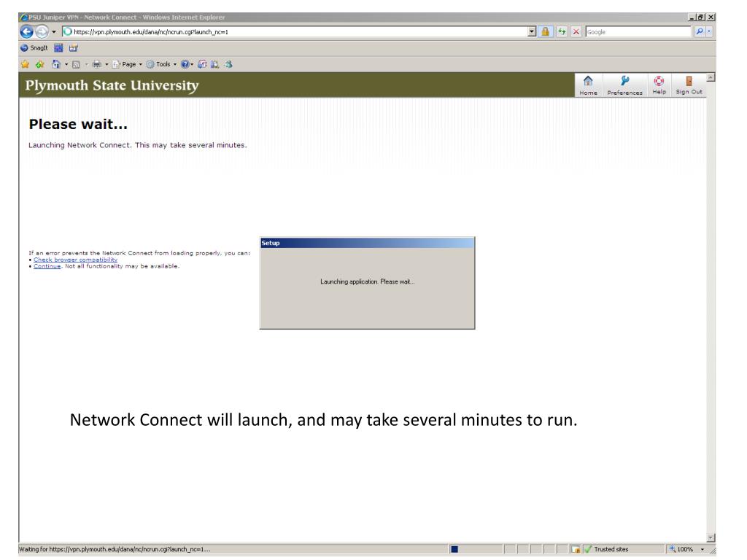Viewport: 747px width, 560px height.
Task: Open the VPN Help lifesaver icon
Action: coord(659,85)
